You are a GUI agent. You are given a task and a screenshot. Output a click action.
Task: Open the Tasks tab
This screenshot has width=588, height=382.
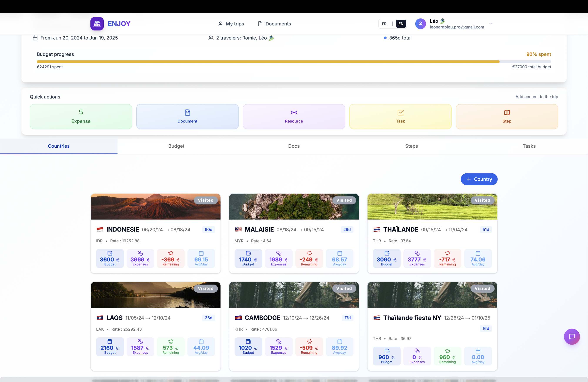[529, 146]
